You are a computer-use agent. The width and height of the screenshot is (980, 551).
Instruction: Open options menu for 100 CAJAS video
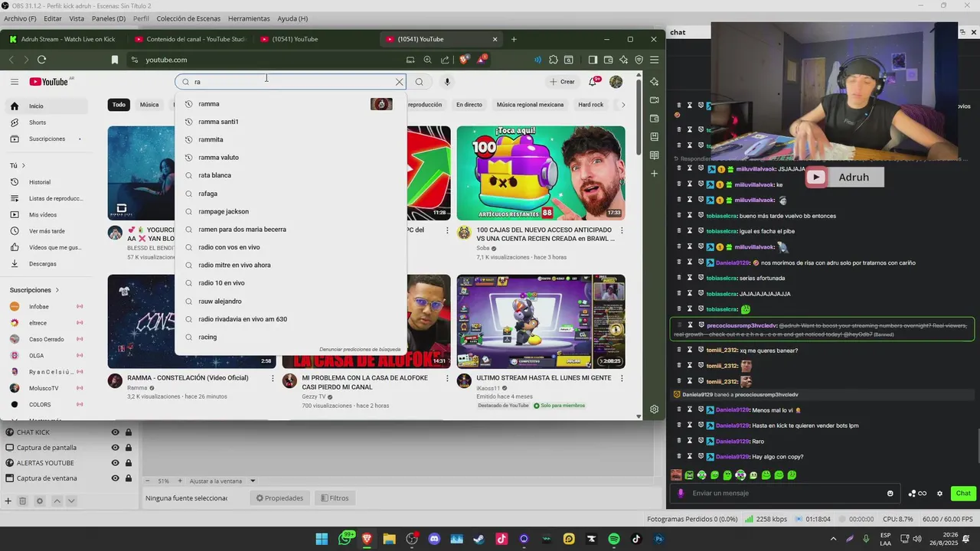(622, 230)
